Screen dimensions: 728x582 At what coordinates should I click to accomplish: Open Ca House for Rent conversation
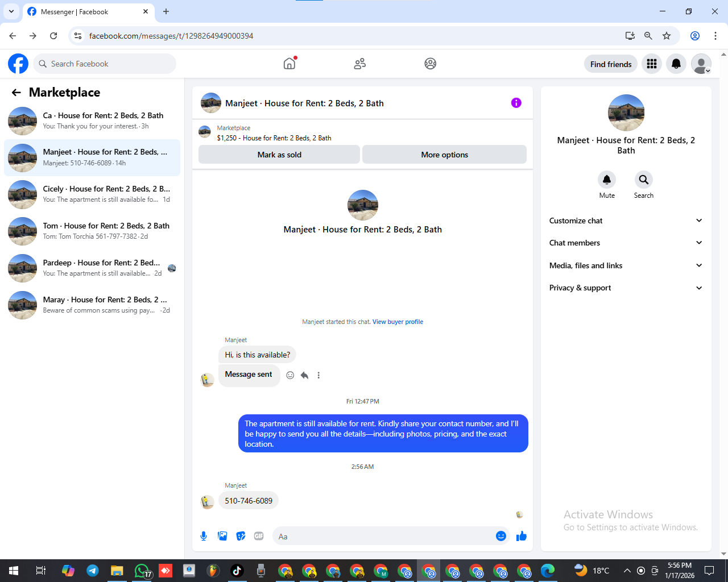point(92,120)
